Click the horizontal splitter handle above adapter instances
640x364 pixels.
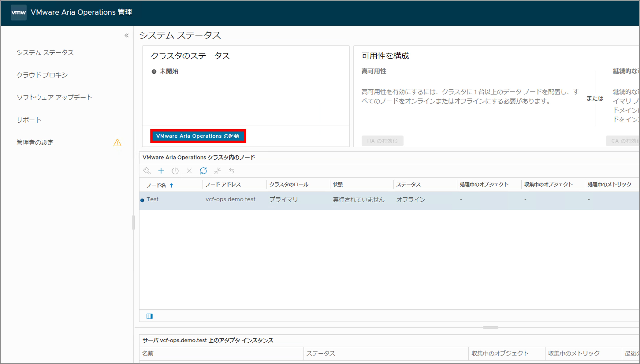[490, 327]
